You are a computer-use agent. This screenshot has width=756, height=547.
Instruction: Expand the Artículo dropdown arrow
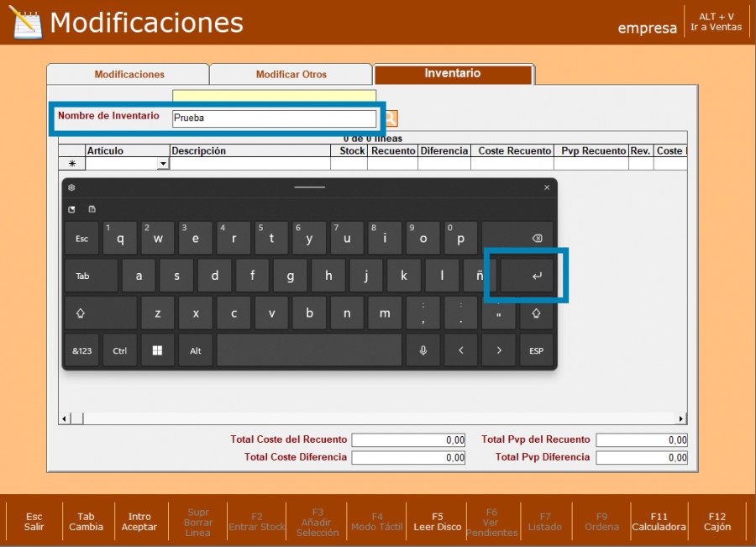163,164
